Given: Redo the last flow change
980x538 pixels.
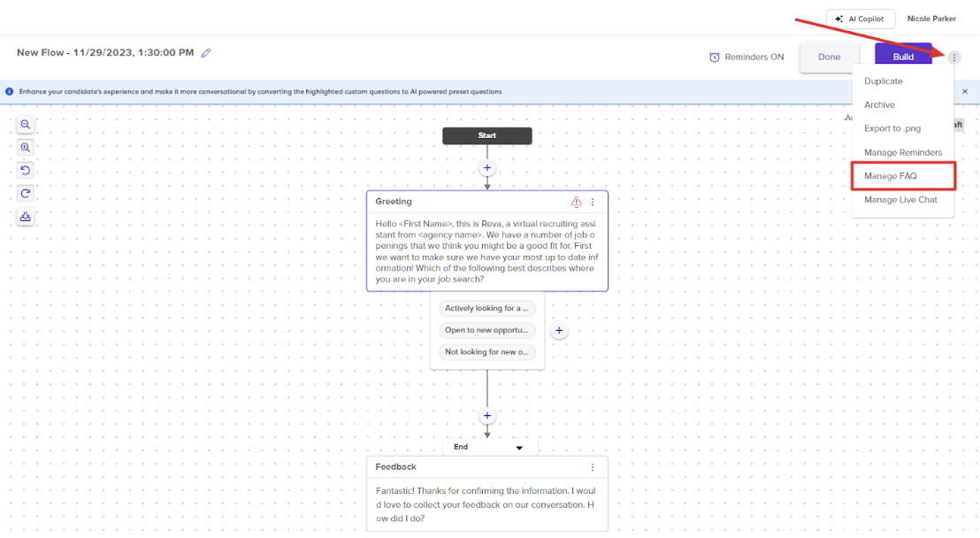Looking at the screenshot, I should point(26,193).
